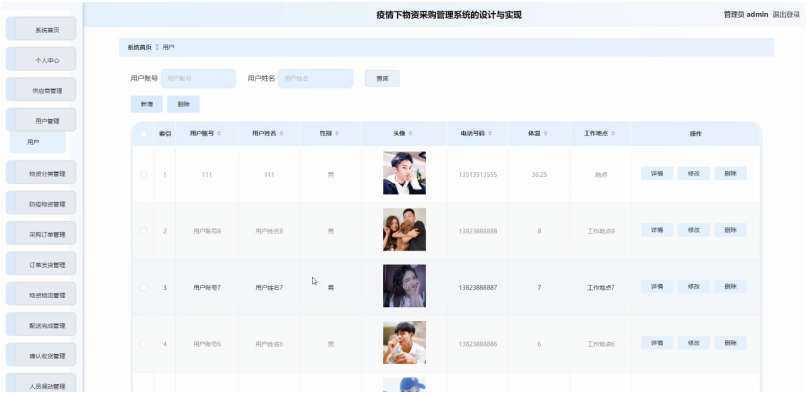Sort by the 体温 column sort icon
This screenshot has width=810, height=395.
pyautogui.click(x=546, y=134)
